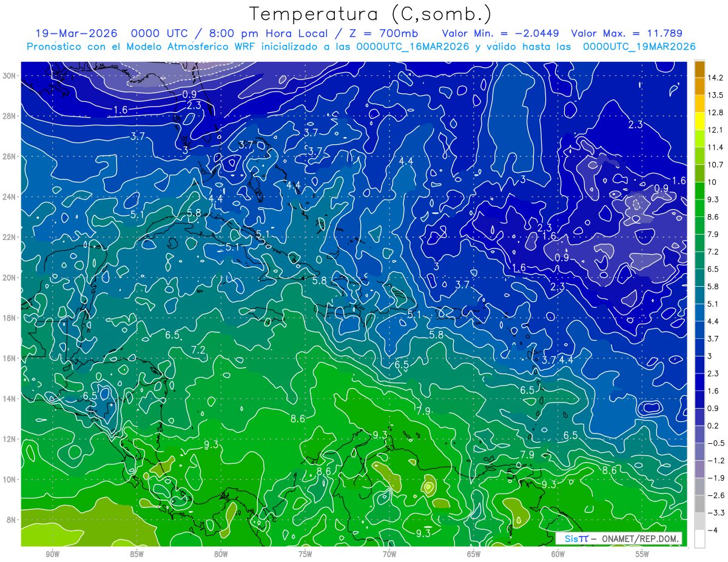Click the '-1.2' value on the colorbar scale
This screenshot has width=728, height=562.
(716, 461)
